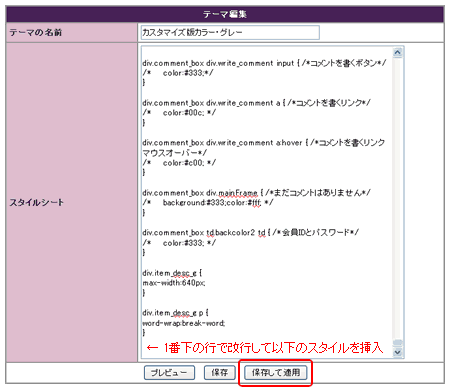Click the 保存 button

[219, 372]
